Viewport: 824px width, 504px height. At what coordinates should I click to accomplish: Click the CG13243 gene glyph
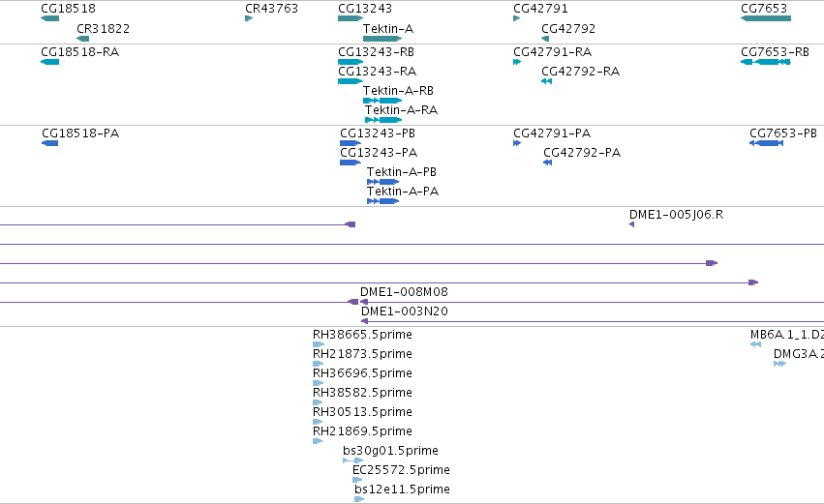click(x=351, y=18)
